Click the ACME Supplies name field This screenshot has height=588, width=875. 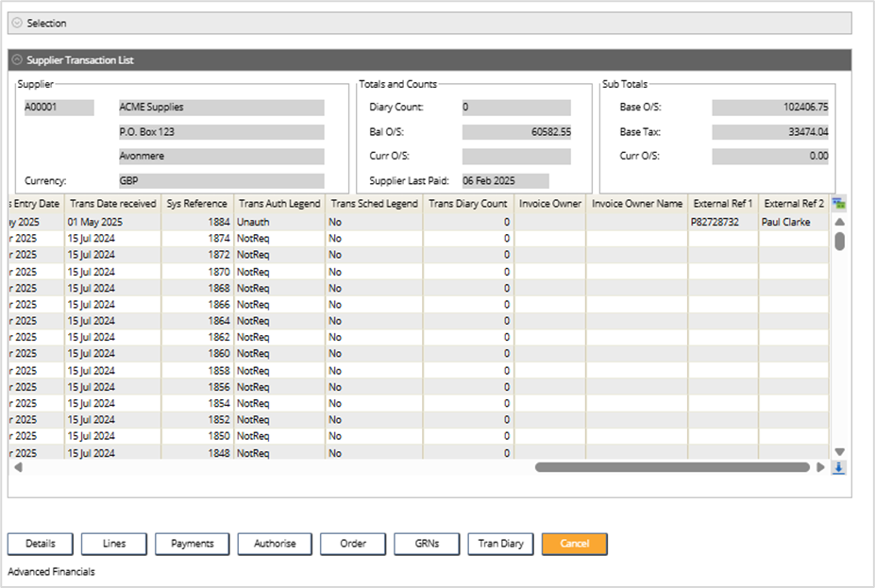click(x=221, y=107)
